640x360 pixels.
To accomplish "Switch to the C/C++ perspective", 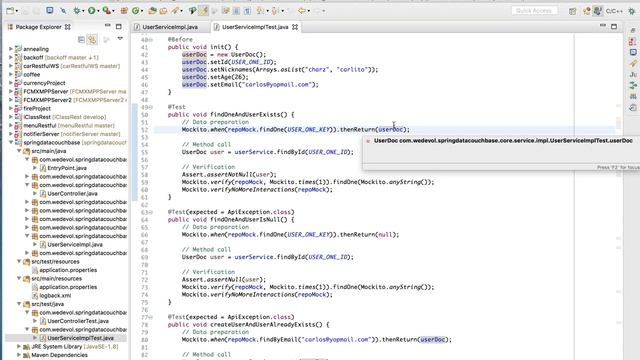I will pos(613,11).
